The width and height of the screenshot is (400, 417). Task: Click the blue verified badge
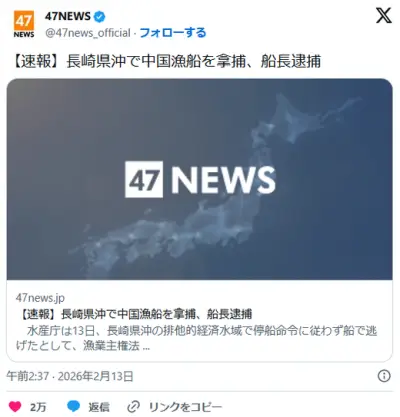point(99,16)
